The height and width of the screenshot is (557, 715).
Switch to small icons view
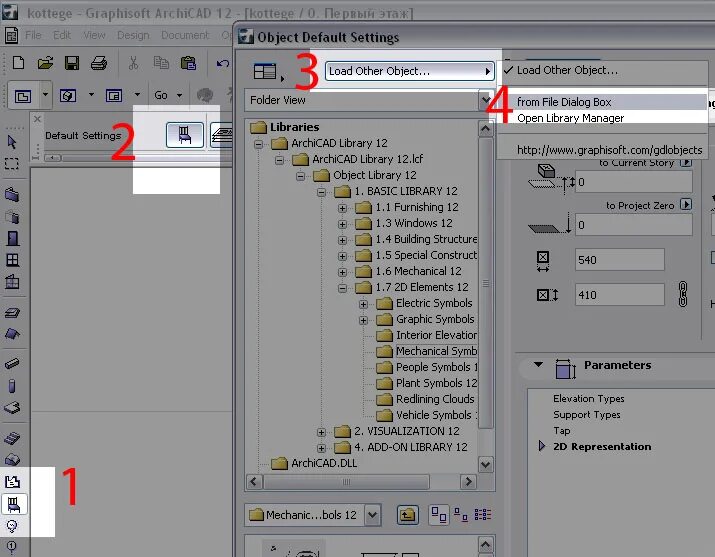click(461, 515)
